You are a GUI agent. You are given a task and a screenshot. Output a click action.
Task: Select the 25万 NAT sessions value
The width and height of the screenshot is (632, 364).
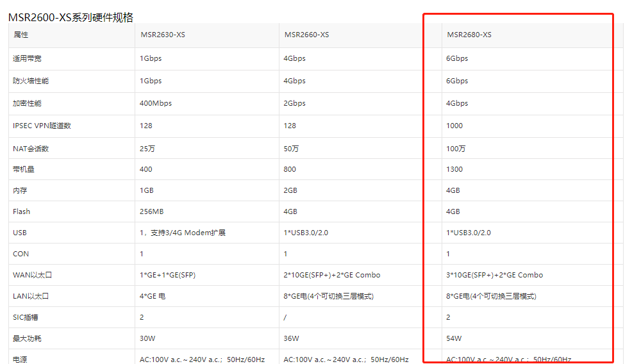pos(147,149)
